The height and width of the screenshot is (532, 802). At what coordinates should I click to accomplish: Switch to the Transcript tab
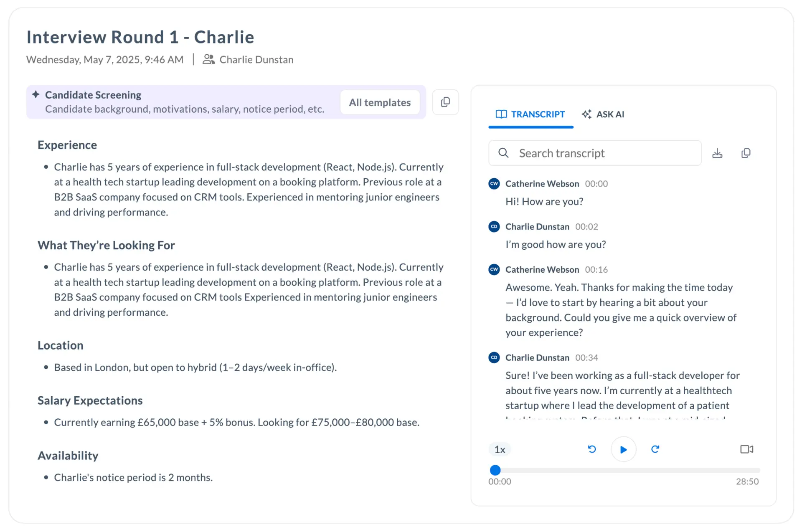pos(530,114)
